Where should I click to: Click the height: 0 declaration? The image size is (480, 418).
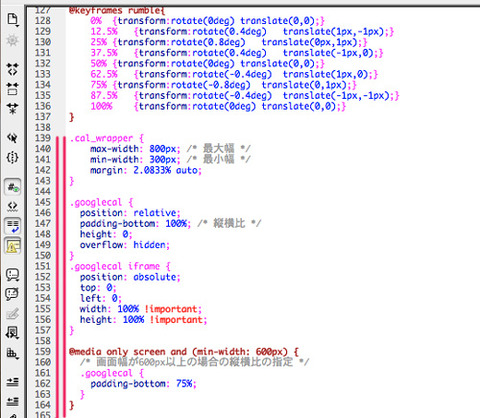click(x=106, y=234)
